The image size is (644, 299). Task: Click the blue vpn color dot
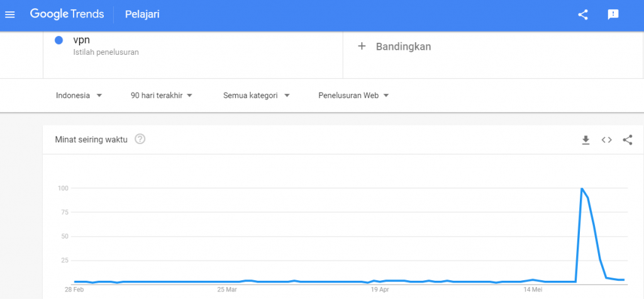(x=58, y=40)
